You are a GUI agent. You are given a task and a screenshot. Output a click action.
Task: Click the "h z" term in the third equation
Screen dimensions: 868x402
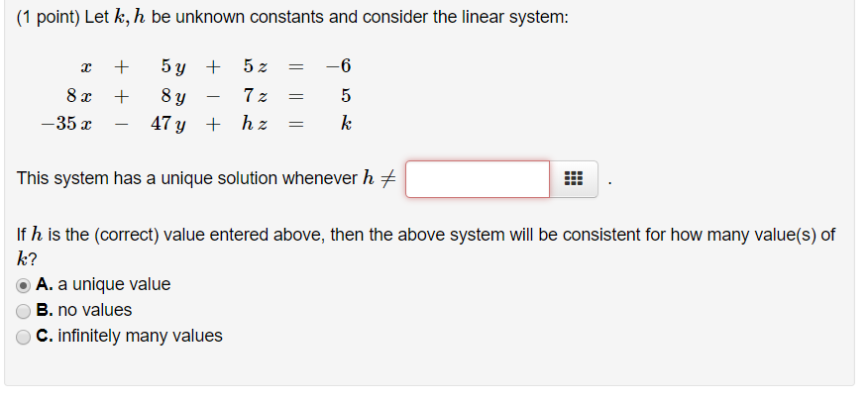click(253, 125)
